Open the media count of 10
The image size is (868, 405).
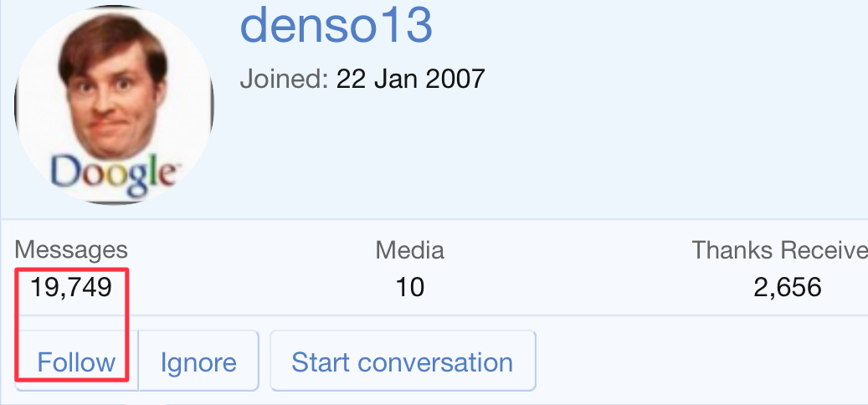coord(409,288)
